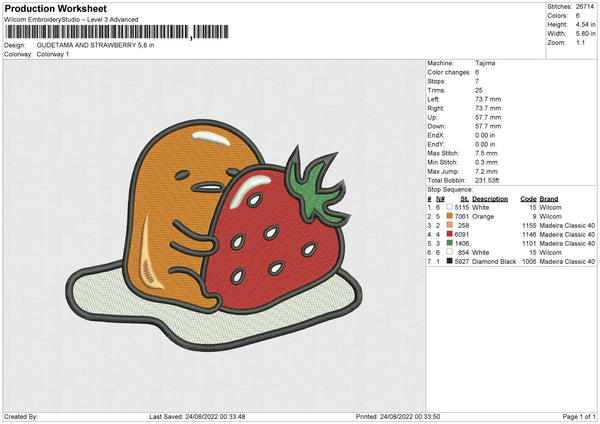This screenshot has height=424, width=600.
Task: Click 'Wilcom EmbroideryStudio – Level 3 Advanced' text
Action: pos(71,19)
